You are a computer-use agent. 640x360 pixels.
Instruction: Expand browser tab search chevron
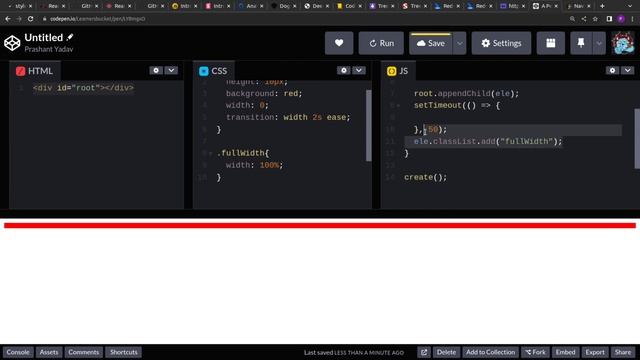coord(630,6)
